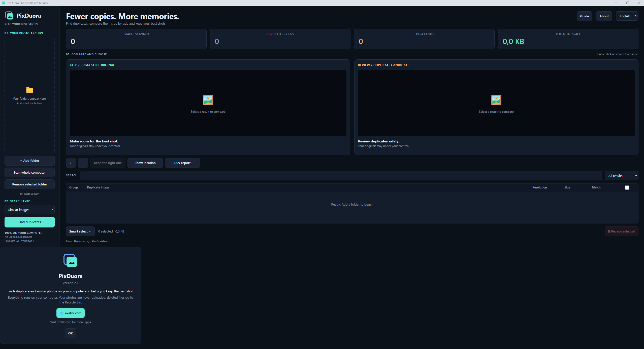This screenshot has height=349, width=644.
Task: Sort by the Group column header
Action: 74,187
